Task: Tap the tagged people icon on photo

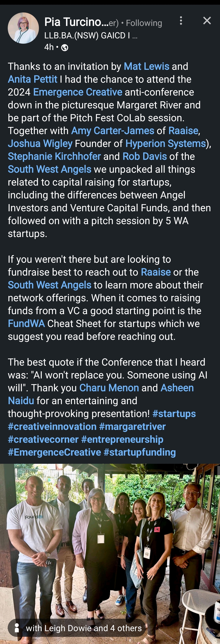Action: pyautogui.click(x=17, y=628)
